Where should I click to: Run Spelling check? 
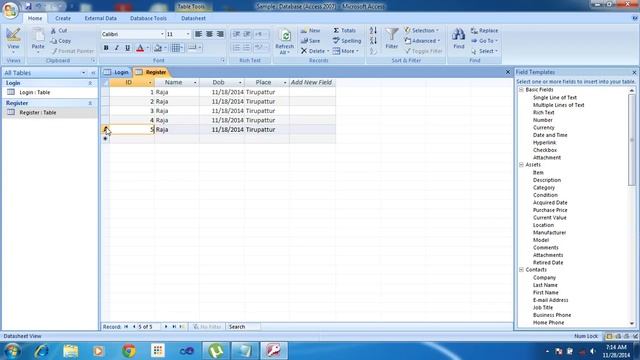coord(347,41)
